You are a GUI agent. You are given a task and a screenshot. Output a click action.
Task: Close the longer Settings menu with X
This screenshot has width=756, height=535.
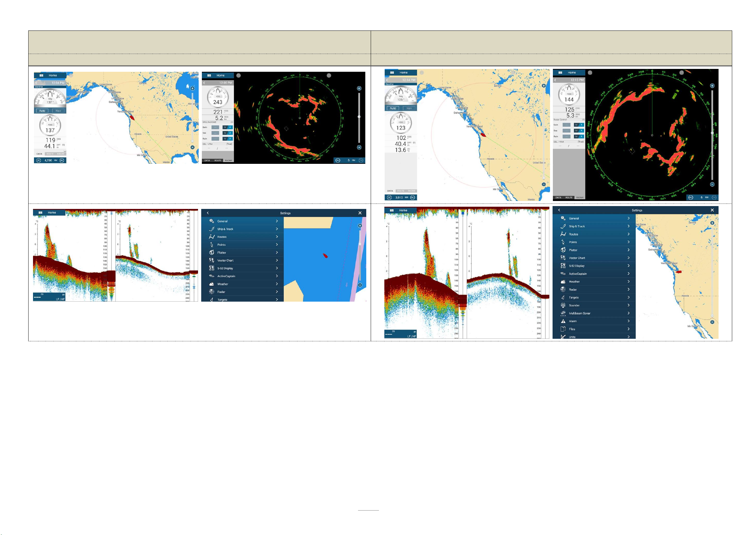[x=712, y=210]
